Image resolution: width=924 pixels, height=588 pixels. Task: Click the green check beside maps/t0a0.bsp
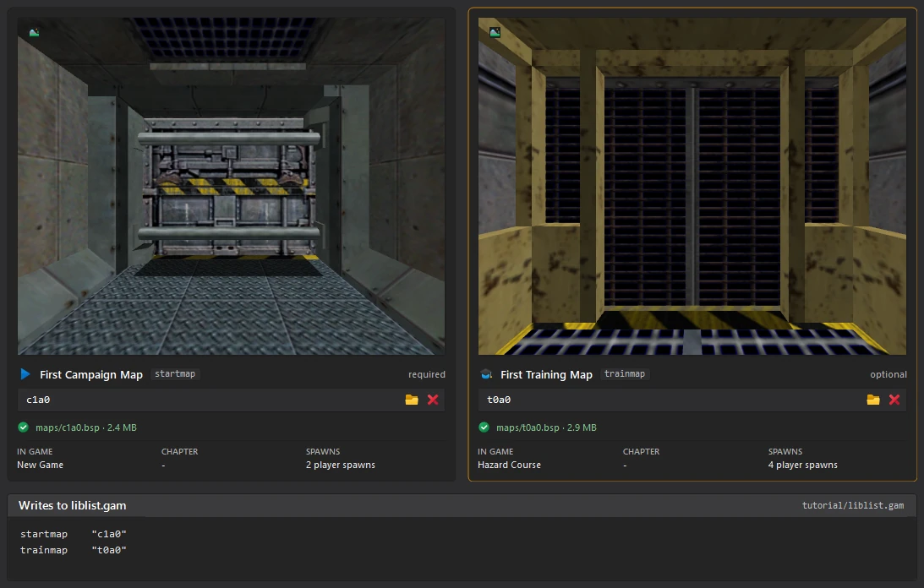(x=484, y=427)
